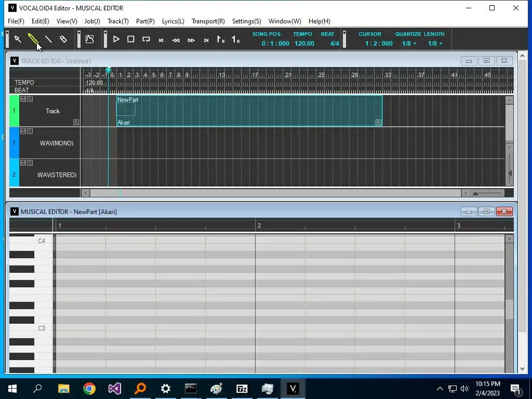Click the SONG POS. value
The width and height of the screenshot is (532, 399).
(x=275, y=44)
